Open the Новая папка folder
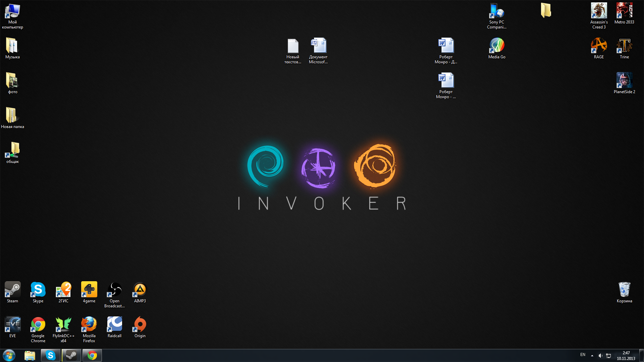644x362 pixels. click(x=12, y=118)
